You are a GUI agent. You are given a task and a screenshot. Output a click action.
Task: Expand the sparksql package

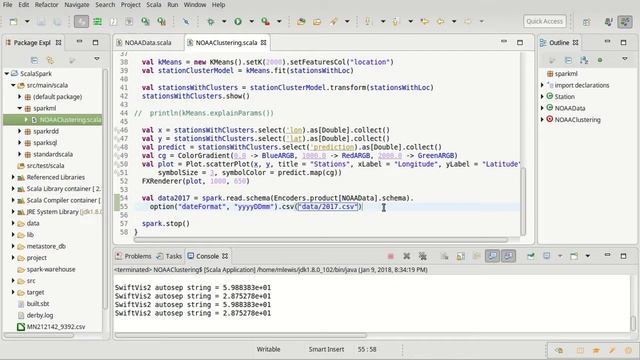(19, 142)
